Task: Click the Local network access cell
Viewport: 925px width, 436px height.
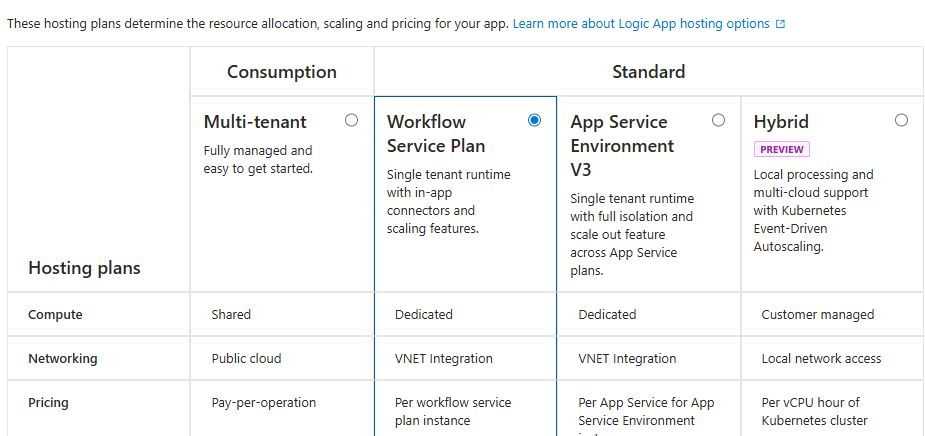Action: point(821,359)
